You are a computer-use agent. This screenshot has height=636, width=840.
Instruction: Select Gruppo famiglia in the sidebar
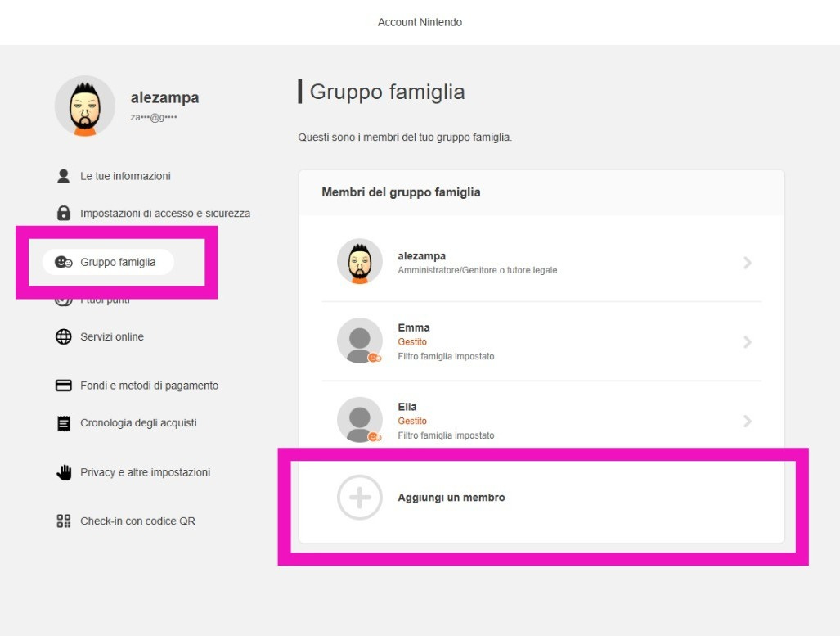[108, 262]
